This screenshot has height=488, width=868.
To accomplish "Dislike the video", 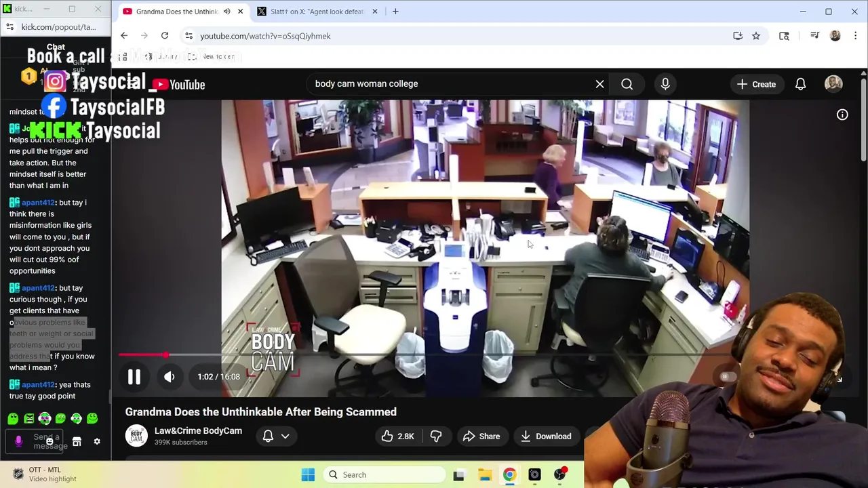I will click(x=436, y=436).
